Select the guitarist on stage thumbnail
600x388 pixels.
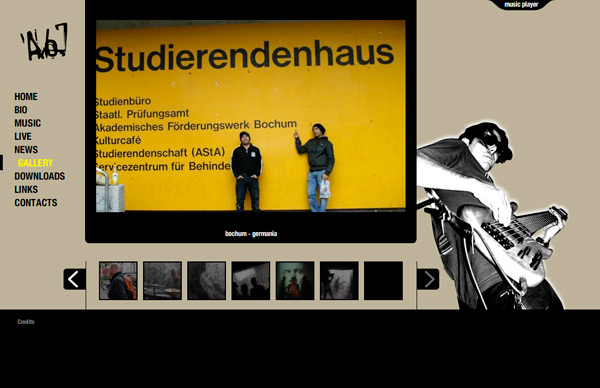coord(339,280)
